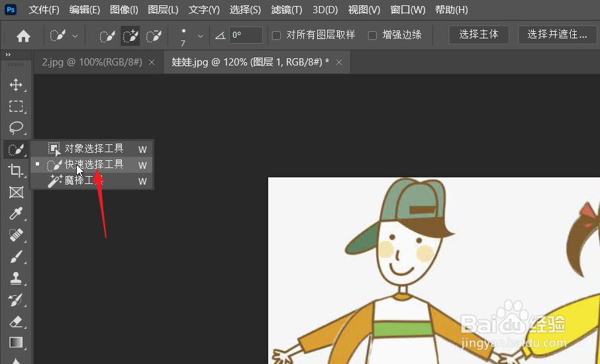Open the 帮助(H) menu
Screen dimensions: 600x364
click(x=452, y=9)
